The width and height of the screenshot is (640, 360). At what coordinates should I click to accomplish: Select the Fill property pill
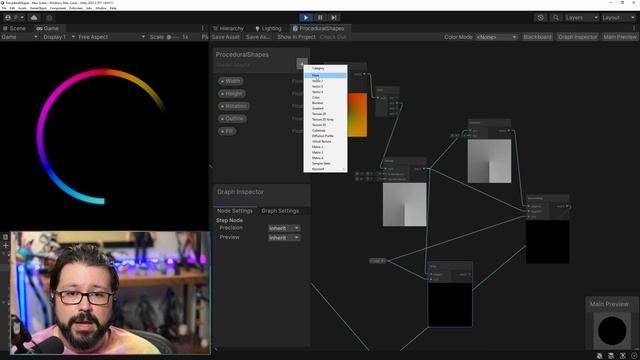(227, 131)
